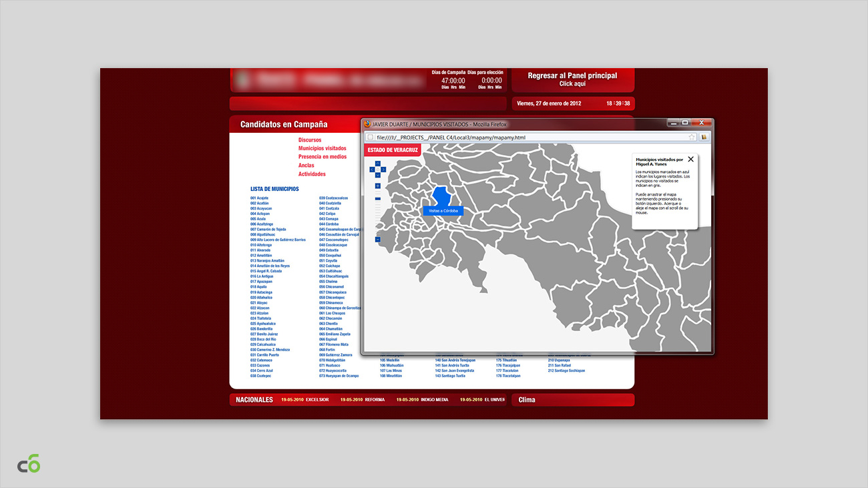Image resolution: width=868 pixels, height=488 pixels.
Task: Pan the map up with arrow
Action: tap(378, 163)
